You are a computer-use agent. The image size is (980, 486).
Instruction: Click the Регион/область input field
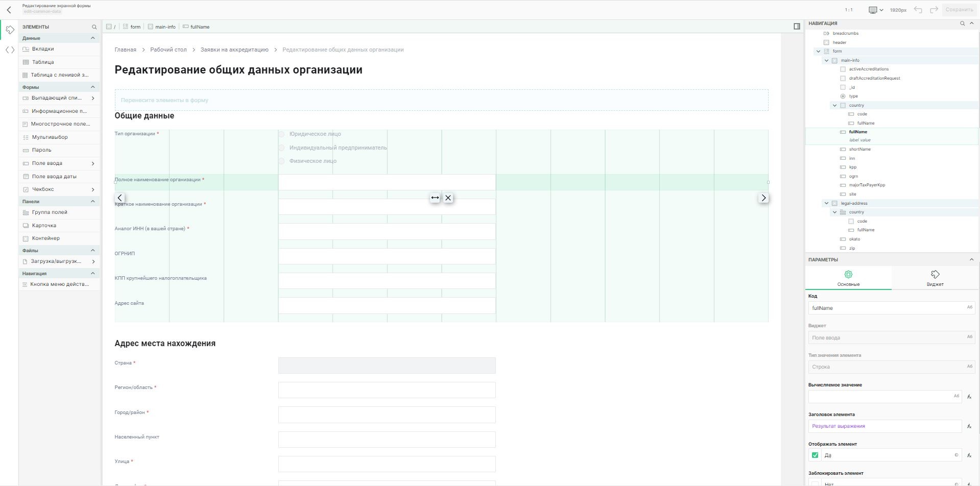(387, 390)
